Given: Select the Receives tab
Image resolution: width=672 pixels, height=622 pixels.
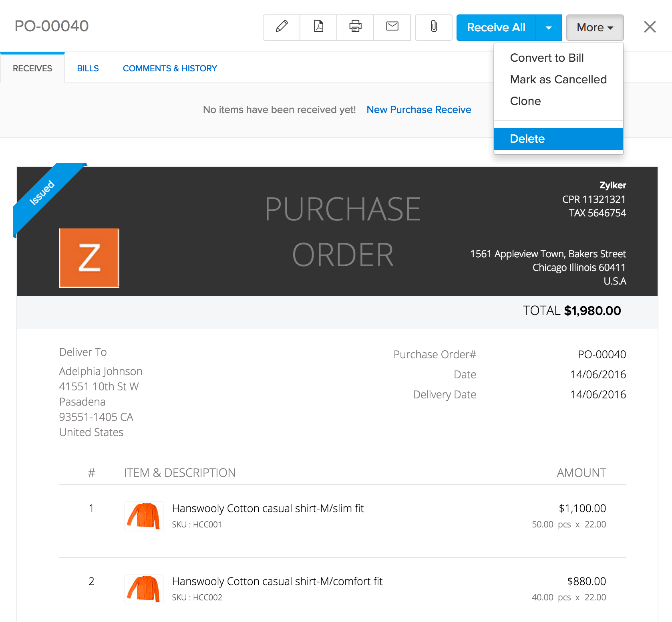Looking at the screenshot, I should (32, 69).
